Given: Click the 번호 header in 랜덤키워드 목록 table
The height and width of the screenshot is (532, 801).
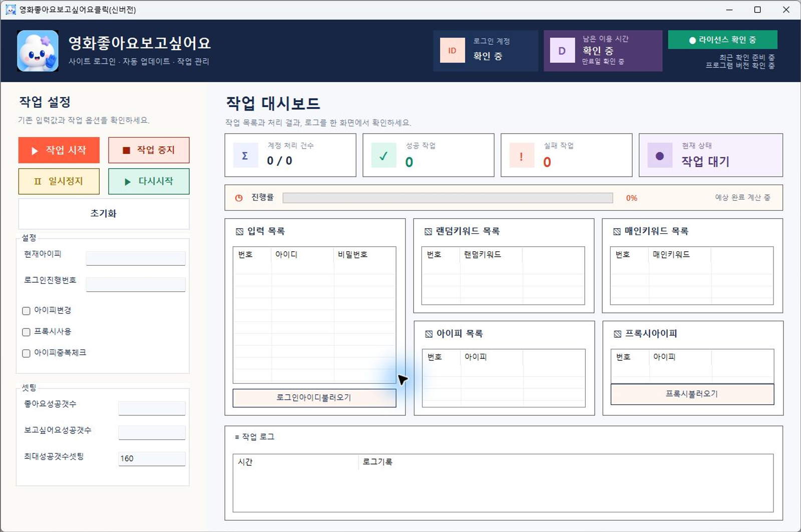Looking at the screenshot, I should click(441, 255).
